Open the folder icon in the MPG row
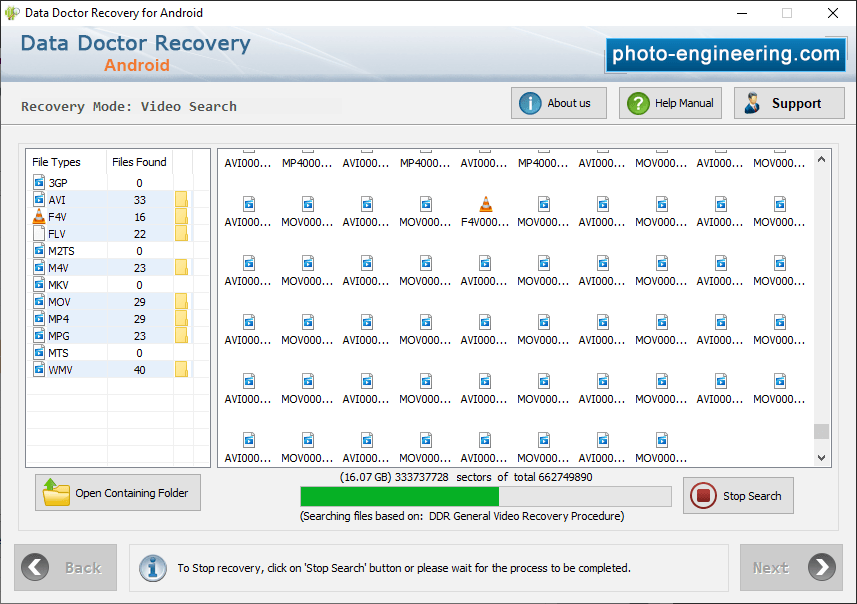This screenshot has width=857, height=604. coord(181,335)
